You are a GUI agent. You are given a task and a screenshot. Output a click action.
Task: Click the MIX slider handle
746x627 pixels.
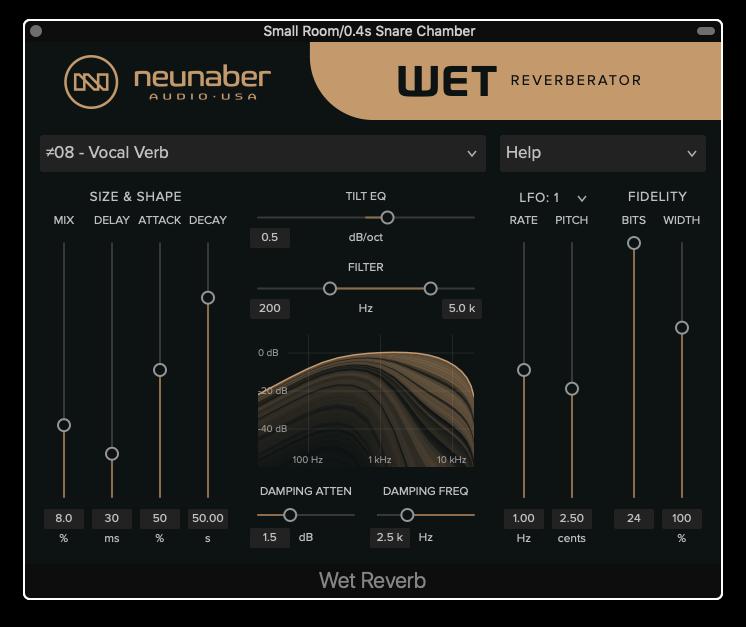click(64, 425)
